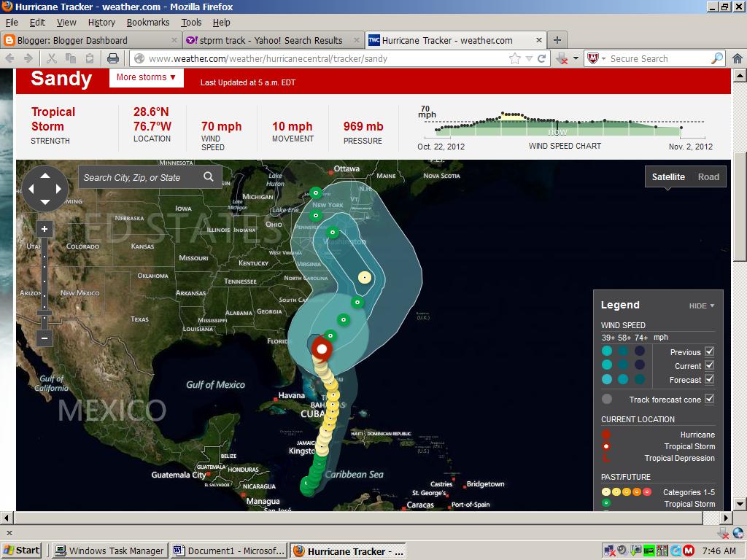Open the URL history dropdown arrow
The width and height of the screenshot is (747, 560).
tap(529, 58)
